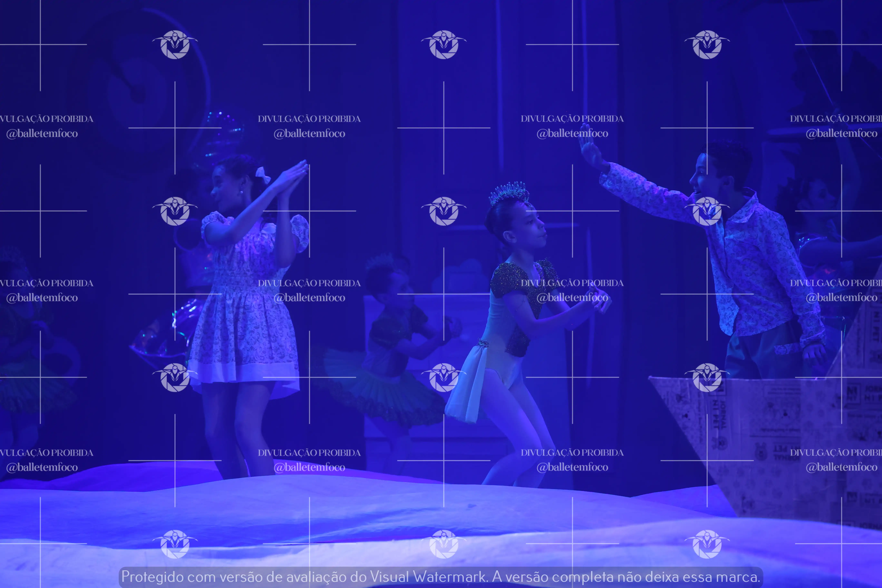Click the watermark logo beside the clapping girl's elbow
This screenshot has height=588, width=882.
[175, 211]
